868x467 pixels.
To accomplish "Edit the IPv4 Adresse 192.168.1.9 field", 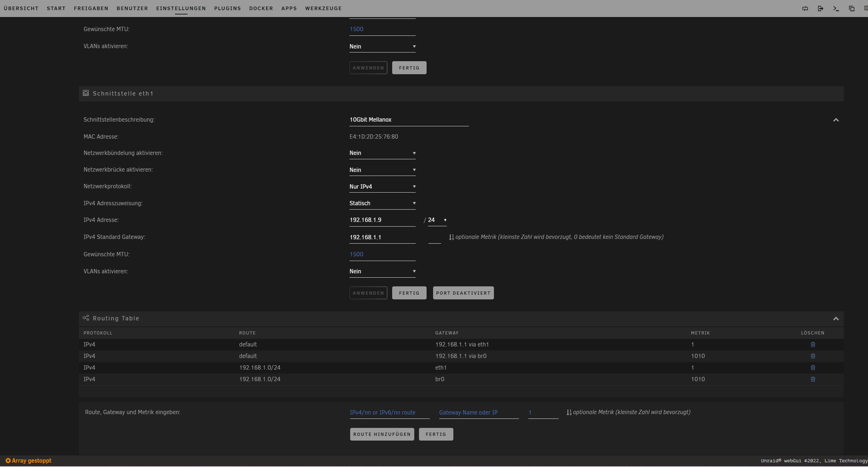I will [382, 220].
